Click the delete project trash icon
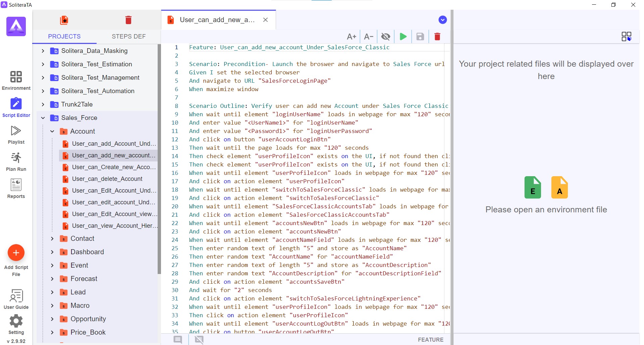Viewport: 644px width, 345px height. (128, 20)
